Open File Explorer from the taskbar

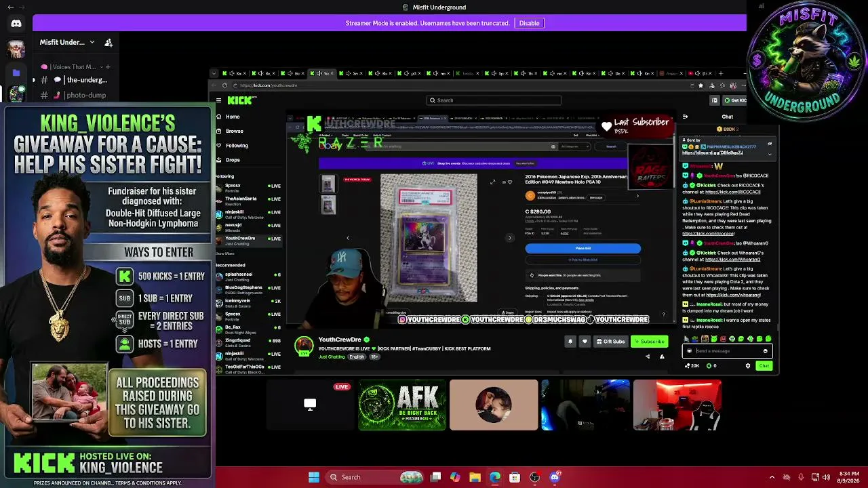[475, 477]
